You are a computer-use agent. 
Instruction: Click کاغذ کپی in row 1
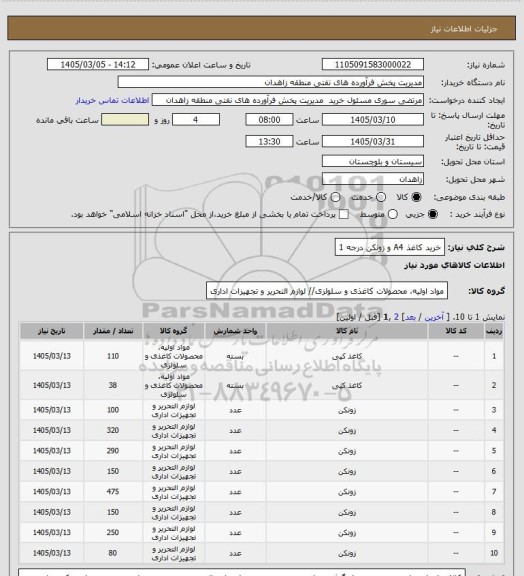347,356
